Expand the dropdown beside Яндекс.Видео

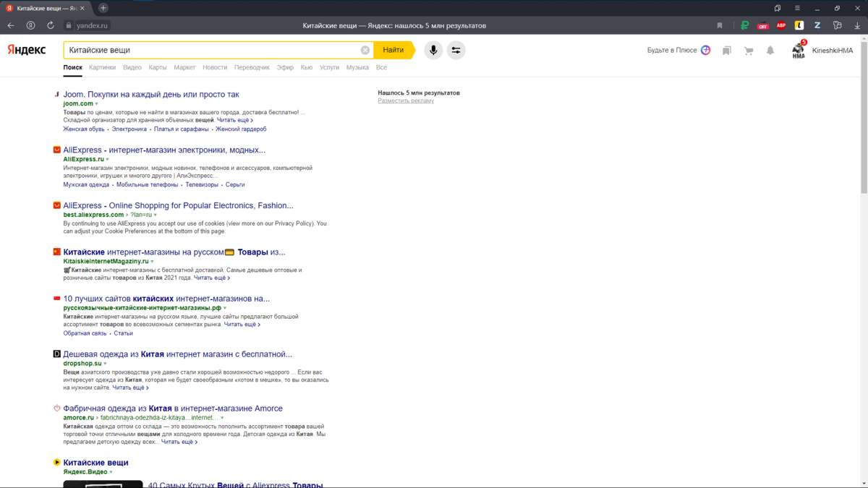(x=111, y=472)
